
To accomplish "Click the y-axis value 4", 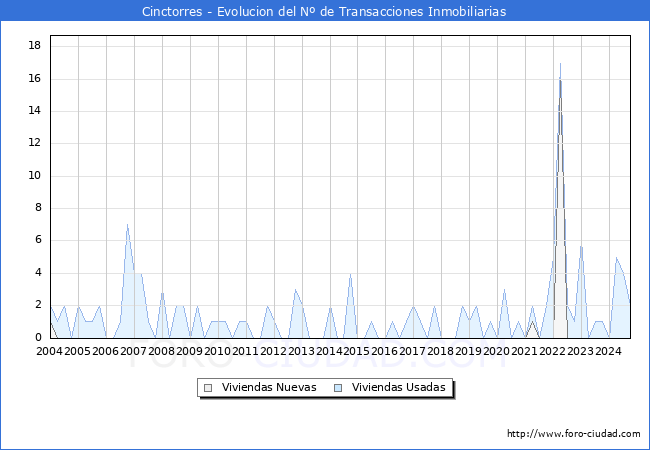I will [x=38, y=273].
